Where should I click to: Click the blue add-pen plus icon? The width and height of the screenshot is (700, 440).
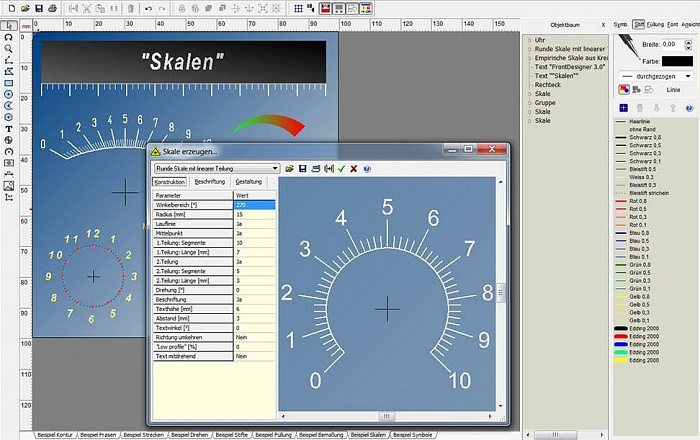pos(623,107)
